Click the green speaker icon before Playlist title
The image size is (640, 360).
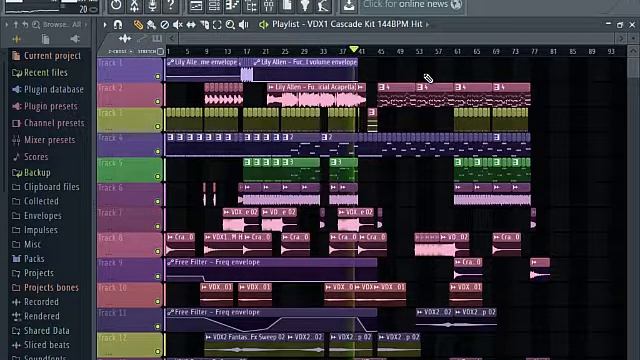263,25
